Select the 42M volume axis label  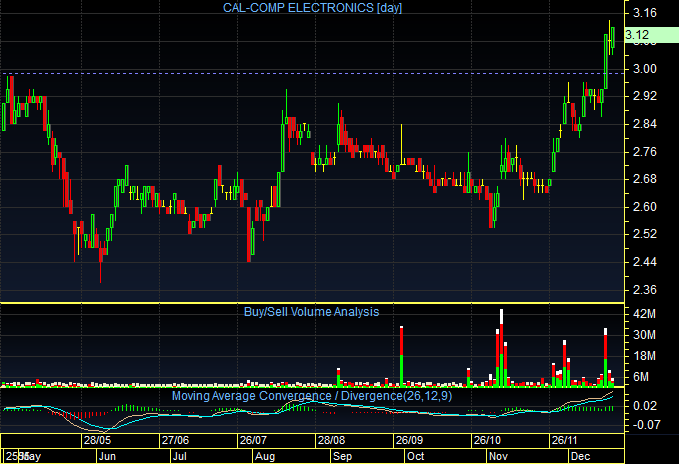pos(644,314)
